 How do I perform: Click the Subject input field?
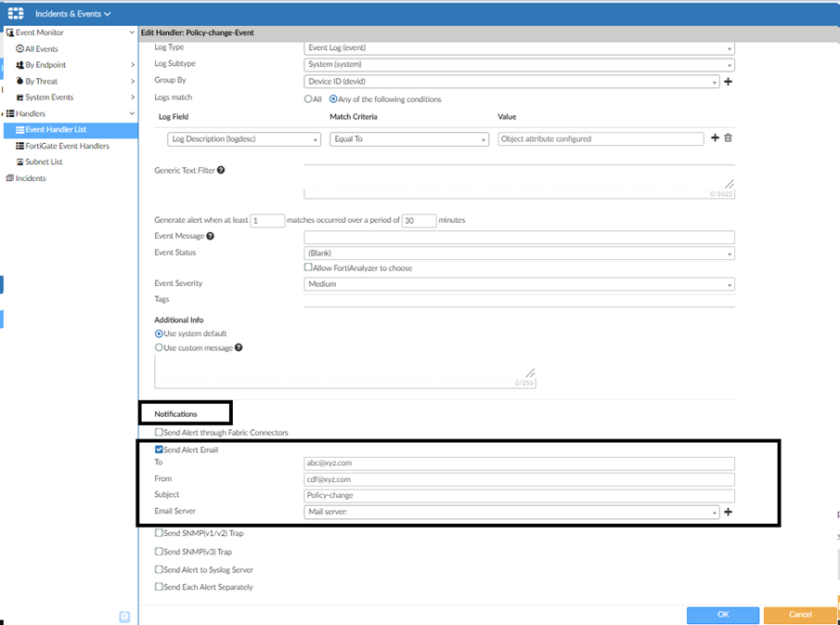point(519,496)
